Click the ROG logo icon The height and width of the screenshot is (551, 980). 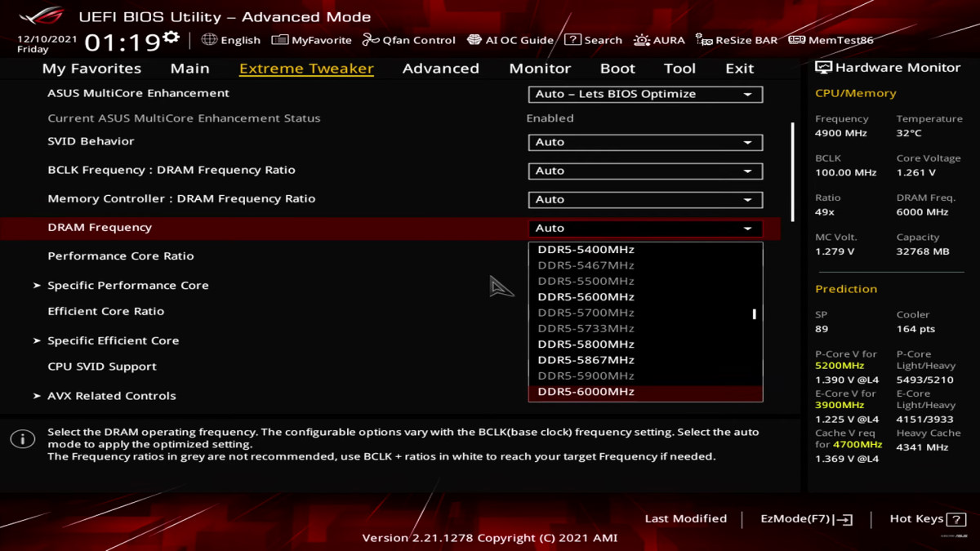(x=42, y=16)
